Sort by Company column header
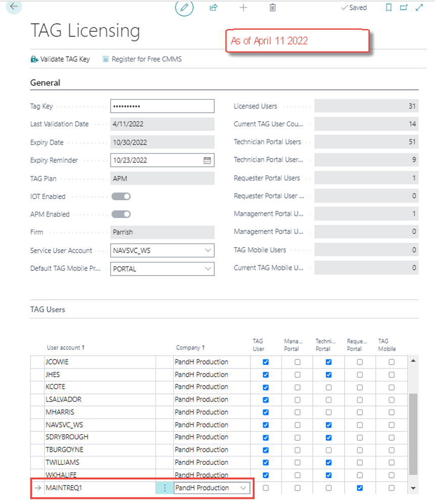Screen dimensions: 435x504 click(x=190, y=348)
